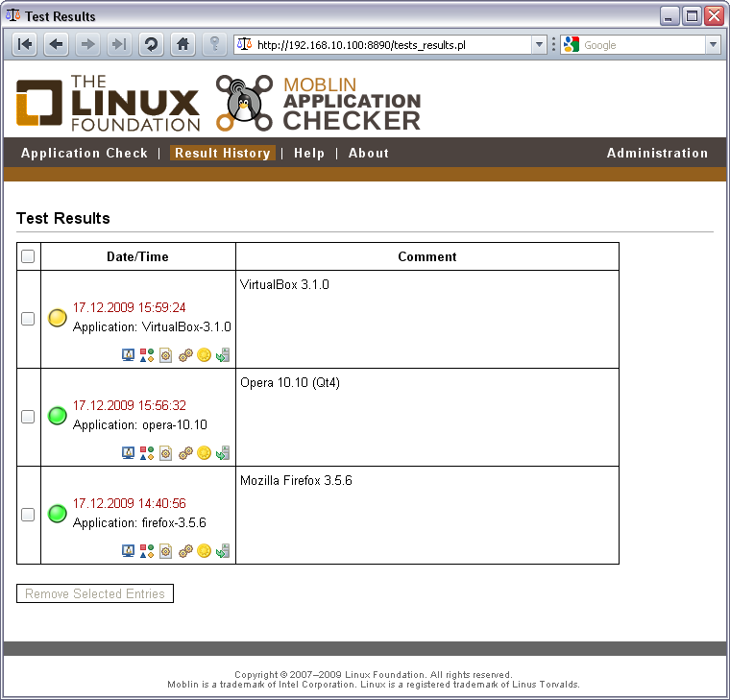Image resolution: width=730 pixels, height=700 pixels.
Task: Click the Linux monitor icon for VirtualBox-3.1.0
Action: coord(128,355)
